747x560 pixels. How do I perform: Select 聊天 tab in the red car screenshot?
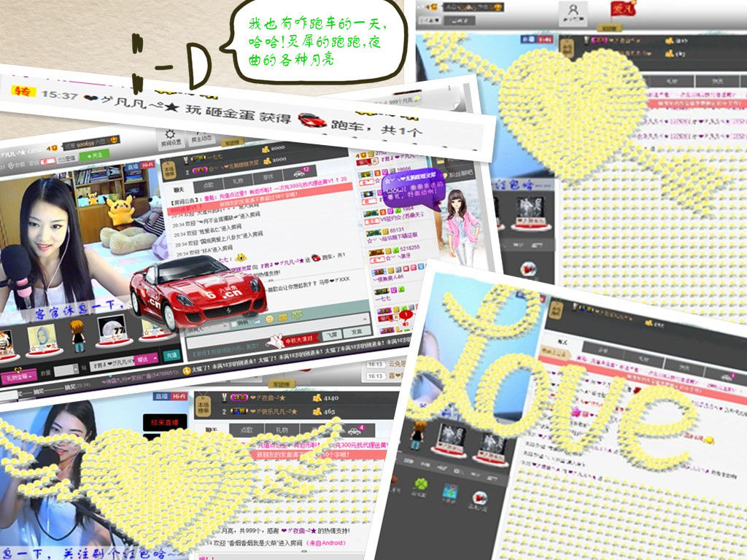coord(179,190)
